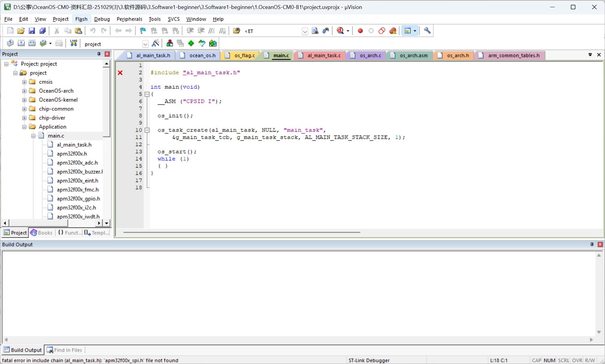Image resolution: width=605 pixels, height=364 pixels.
Task: Expand the OceanOS-kernel folder
Action: 24,100
